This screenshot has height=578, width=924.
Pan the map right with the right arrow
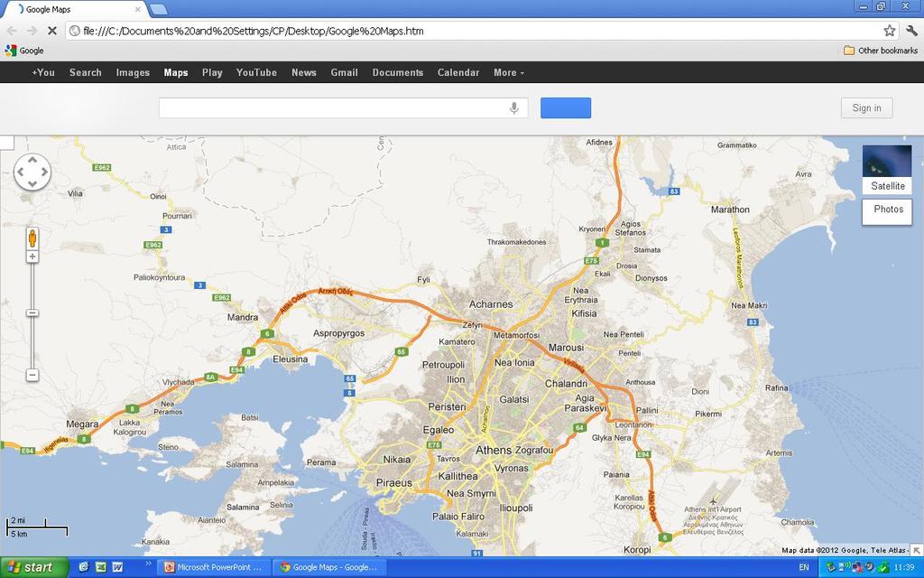click(x=44, y=172)
